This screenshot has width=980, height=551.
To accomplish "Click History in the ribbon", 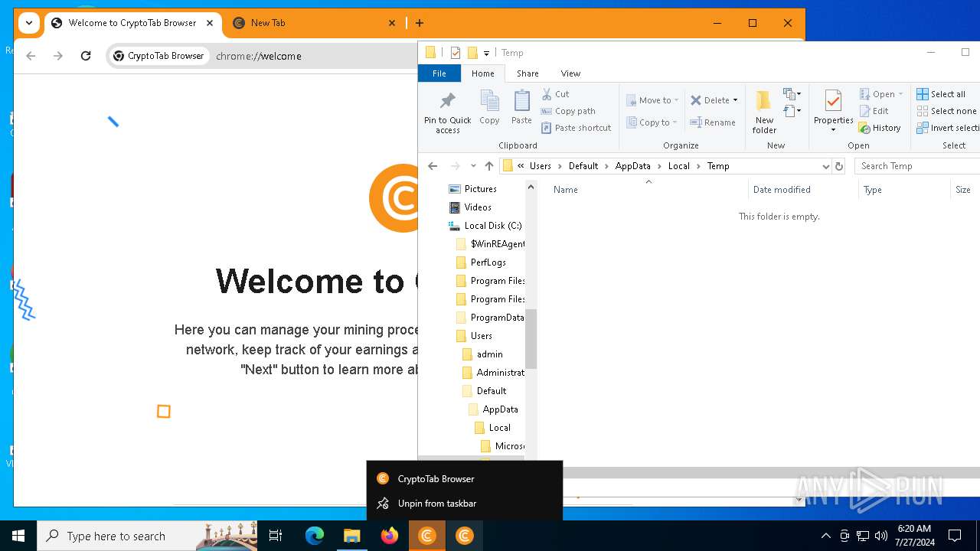I will [880, 128].
